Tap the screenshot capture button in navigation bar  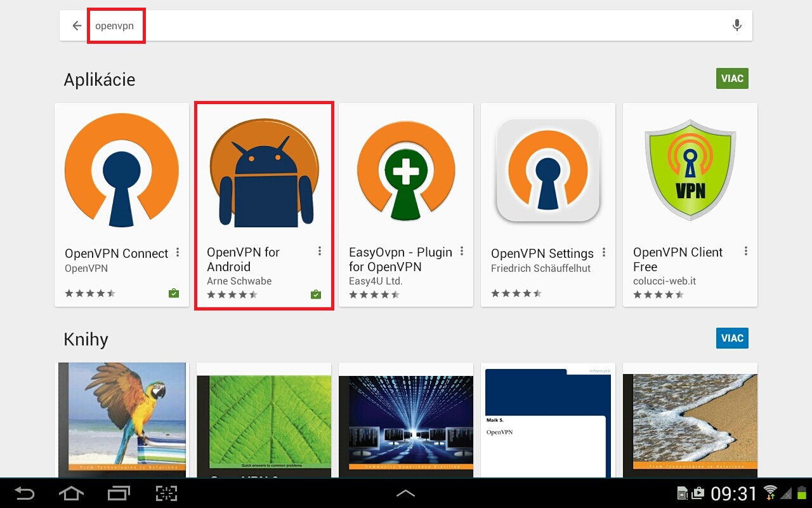point(166,493)
